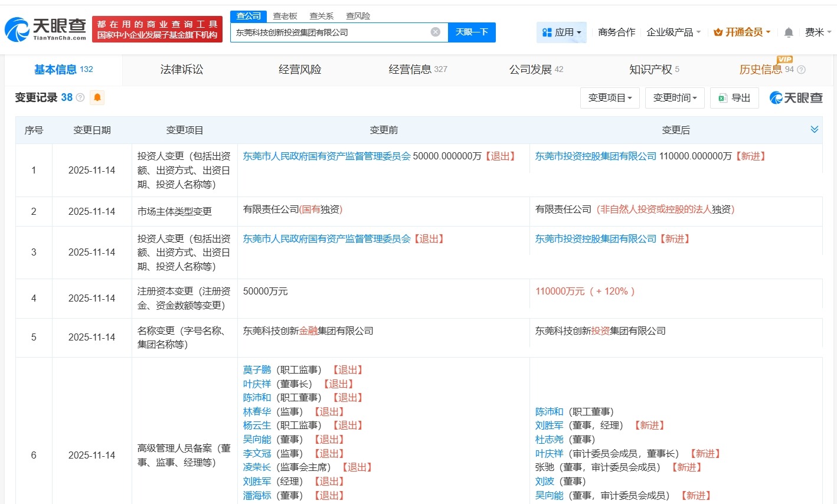This screenshot has height=504, width=837.
Task: Click the 天眼一下 search button
Action: [x=472, y=32]
